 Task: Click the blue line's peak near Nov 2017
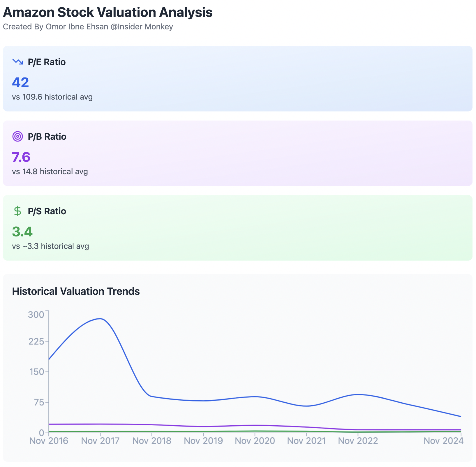pyautogui.click(x=100, y=319)
